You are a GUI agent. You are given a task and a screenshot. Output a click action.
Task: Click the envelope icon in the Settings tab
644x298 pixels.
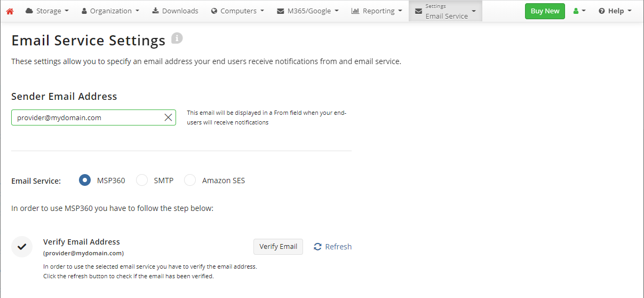tap(418, 11)
